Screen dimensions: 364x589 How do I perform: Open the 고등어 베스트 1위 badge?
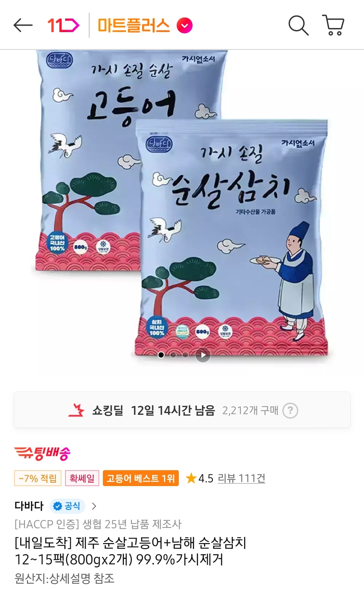point(141,478)
